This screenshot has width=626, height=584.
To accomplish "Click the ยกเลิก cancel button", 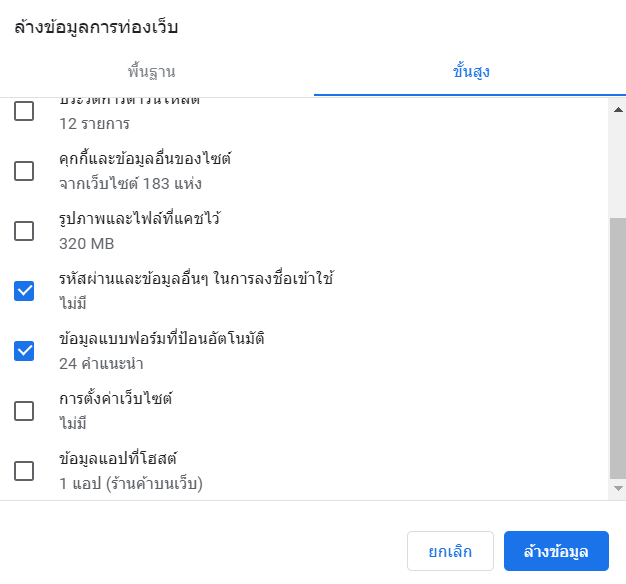I will pos(450,551).
